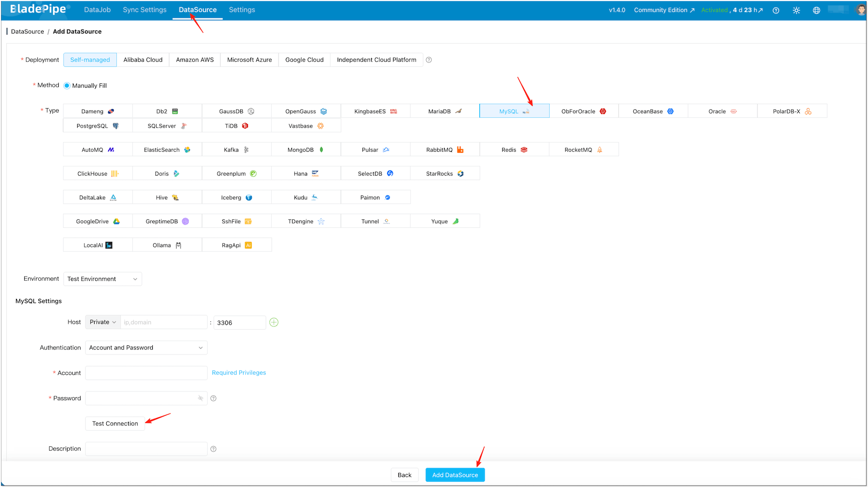The image size is (868, 487).
Task: Select the Manually Fill radio button
Action: coord(67,85)
